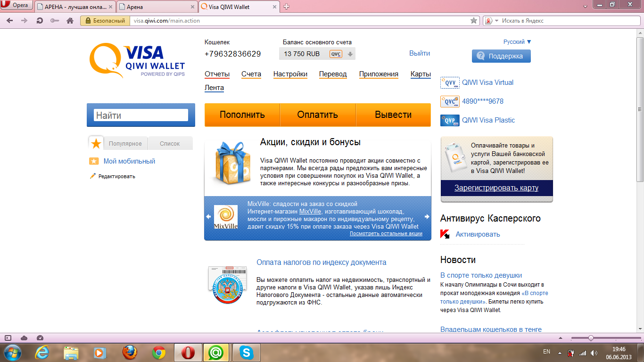The image size is (644, 362).
Task: Bookmark this page with the address bar star
Action: click(x=474, y=21)
